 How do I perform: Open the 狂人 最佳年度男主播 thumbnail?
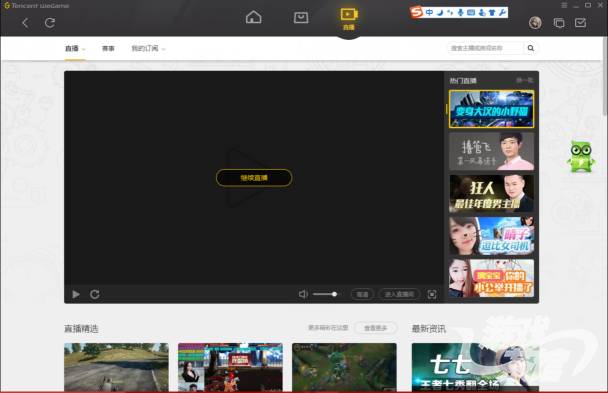tap(491, 193)
